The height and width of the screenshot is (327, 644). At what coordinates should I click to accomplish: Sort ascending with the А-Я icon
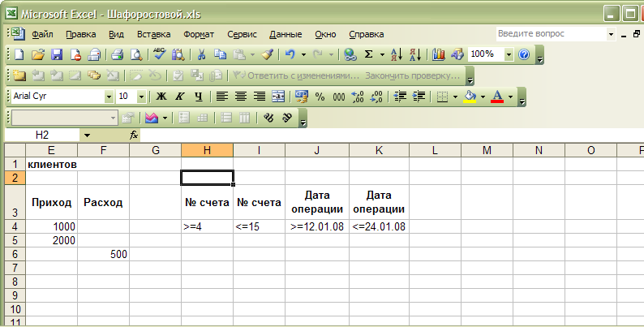click(397, 54)
